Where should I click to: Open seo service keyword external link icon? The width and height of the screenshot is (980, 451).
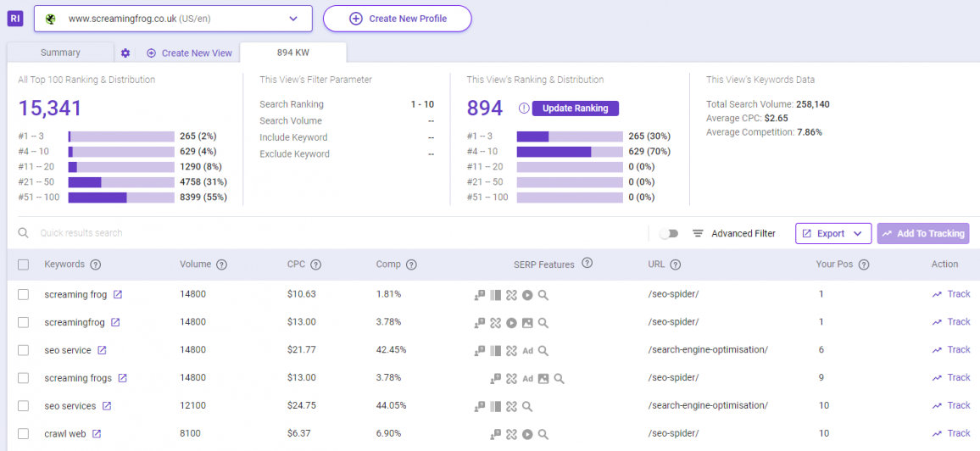coord(102,350)
